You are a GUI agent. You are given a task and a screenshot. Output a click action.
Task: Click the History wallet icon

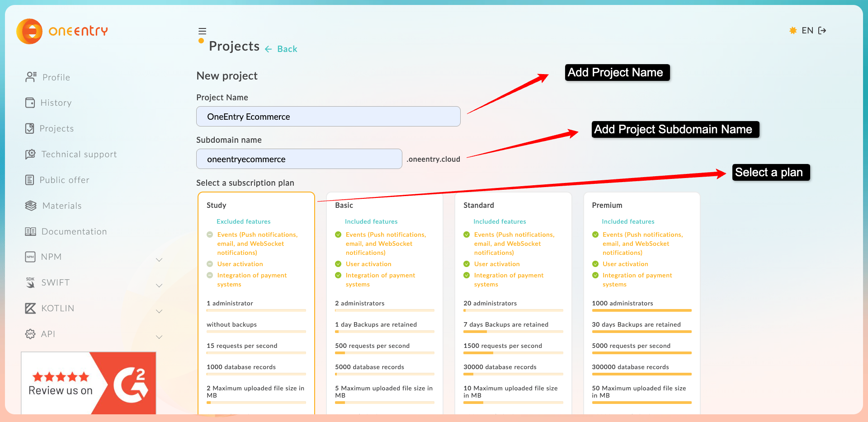[x=30, y=103]
